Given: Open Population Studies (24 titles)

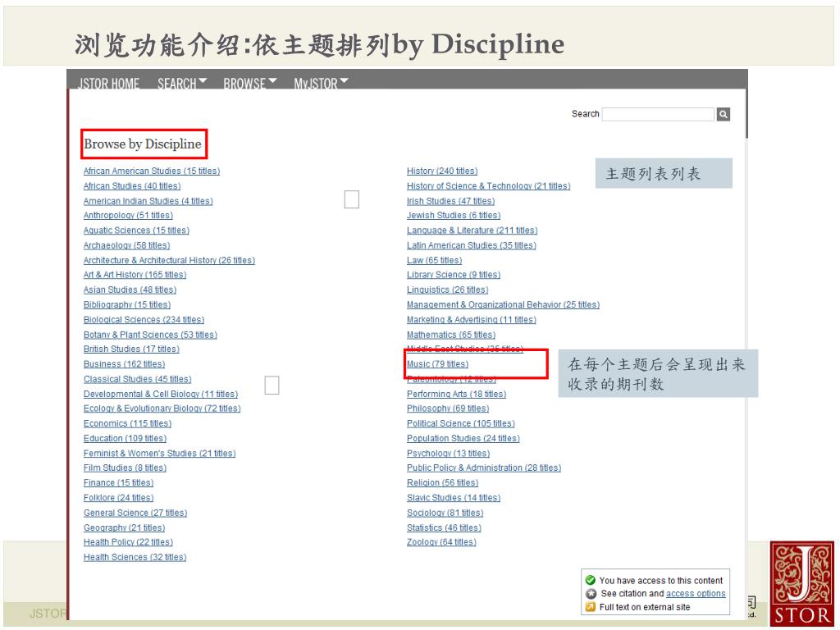Looking at the screenshot, I should 463,439.
